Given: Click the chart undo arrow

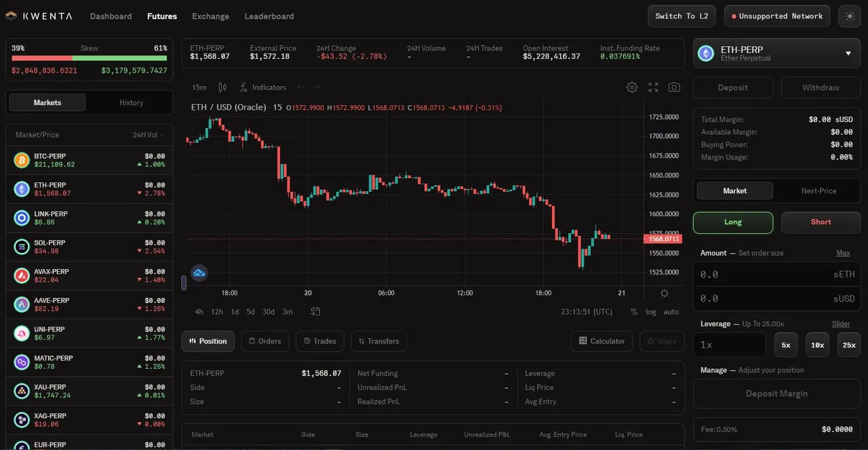Looking at the screenshot, I should click(x=301, y=87).
